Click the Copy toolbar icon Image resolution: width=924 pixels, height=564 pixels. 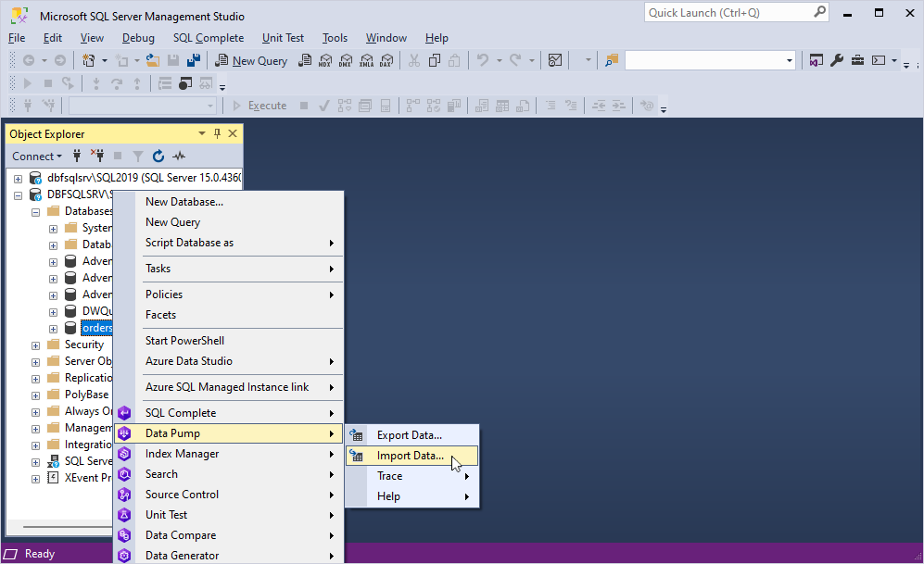click(435, 60)
